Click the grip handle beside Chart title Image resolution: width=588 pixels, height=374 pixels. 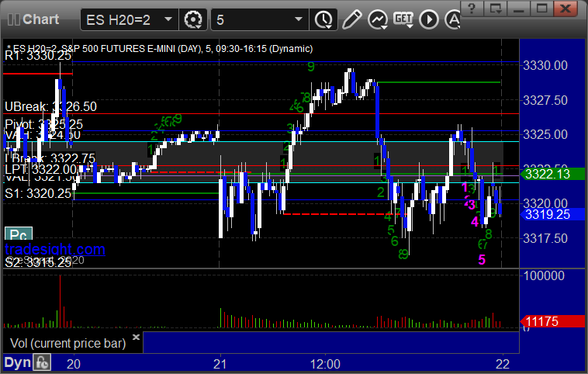pyautogui.click(x=13, y=19)
